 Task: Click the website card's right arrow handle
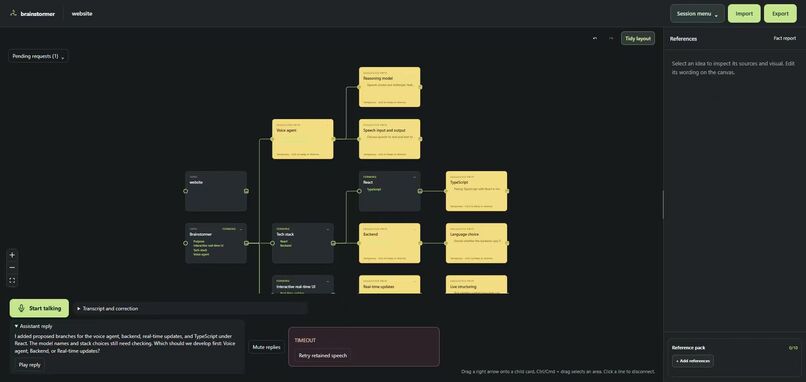[246, 191]
